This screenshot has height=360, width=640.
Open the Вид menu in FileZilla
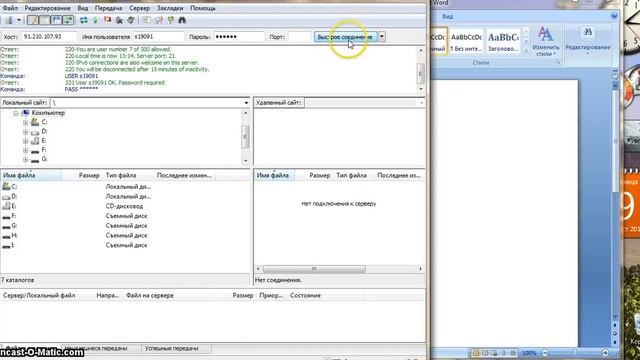83,8
